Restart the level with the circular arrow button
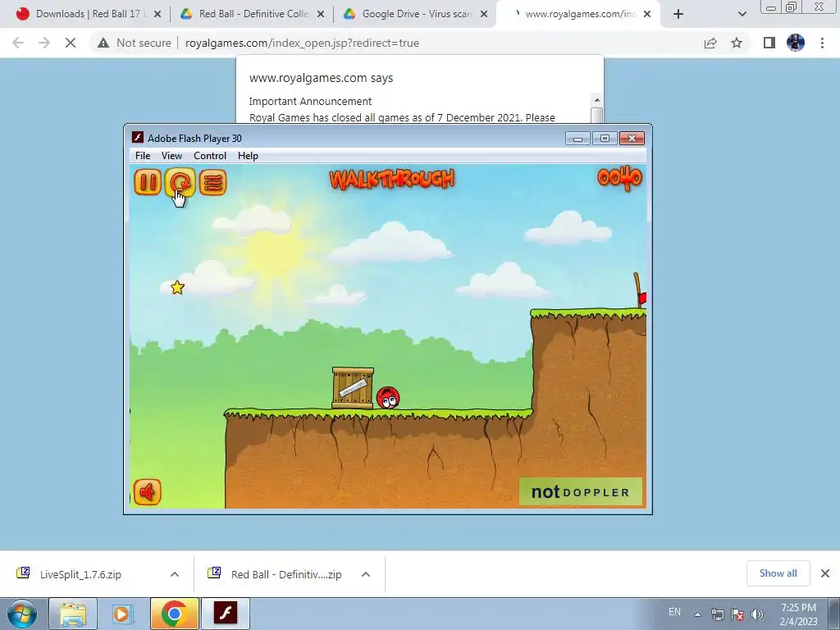The image size is (840, 630). (180, 182)
